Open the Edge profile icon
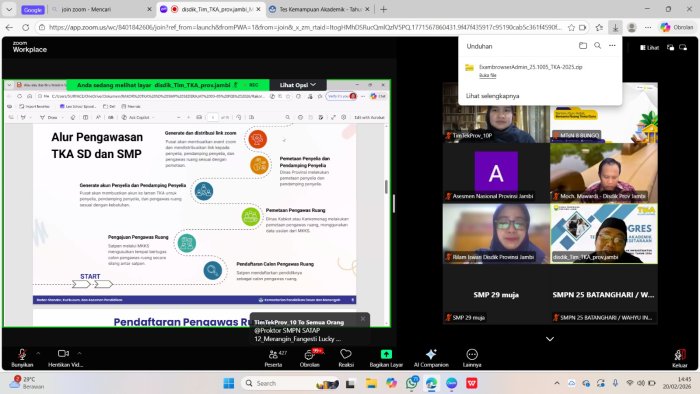Image resolution: width=700 pixels, height=394 pixels. click(x=631, y=28)
